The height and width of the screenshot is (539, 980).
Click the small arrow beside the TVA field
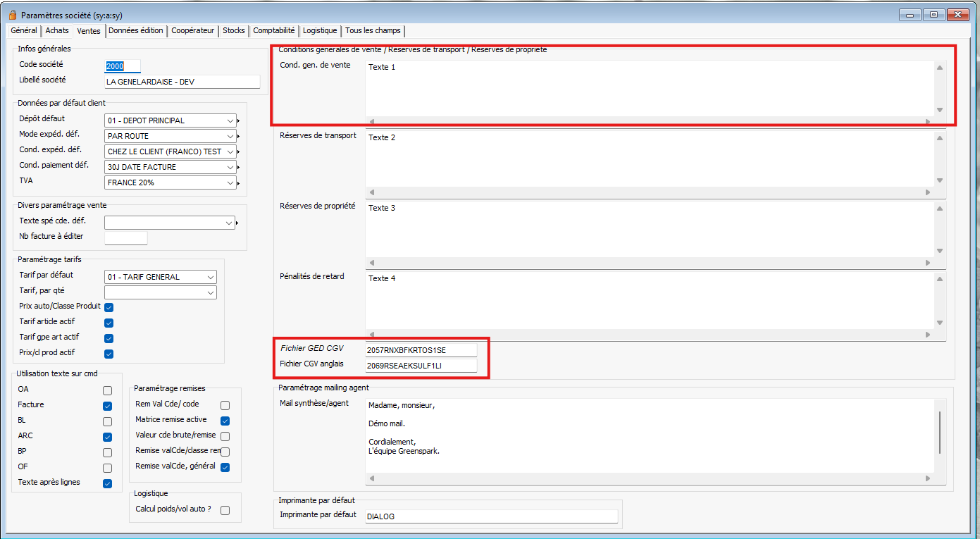point(239,183)
